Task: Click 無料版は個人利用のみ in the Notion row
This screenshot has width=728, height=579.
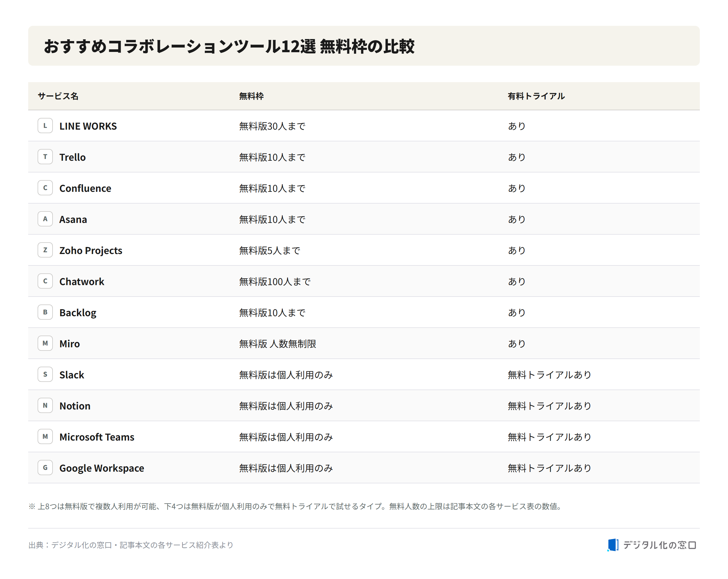Action: tap(286, 406)
